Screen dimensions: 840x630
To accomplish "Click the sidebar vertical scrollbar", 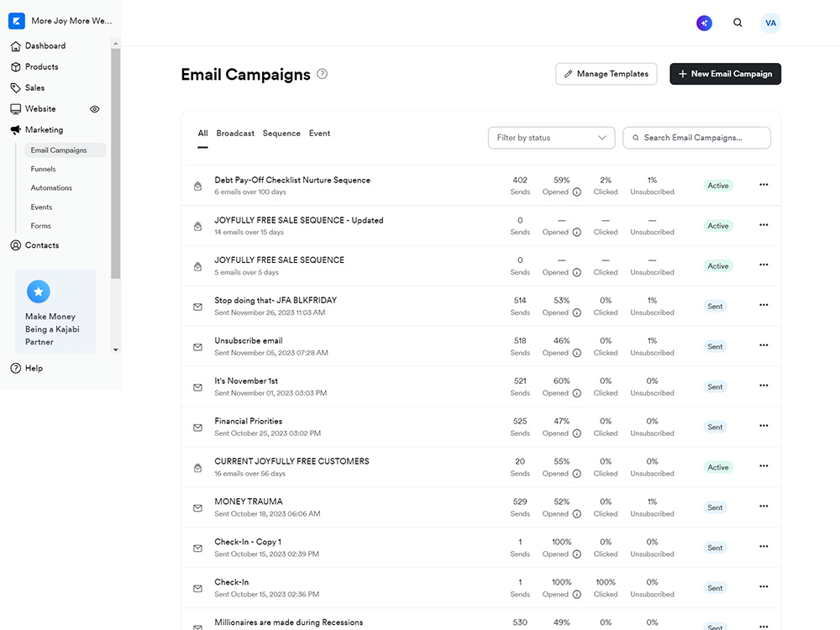I will [x=116, y=163].
